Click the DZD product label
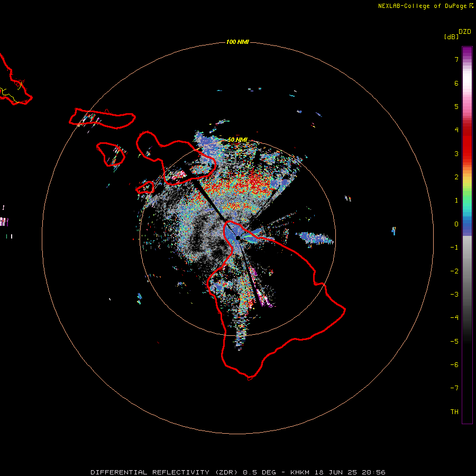Viewport: 476px width, 476px height. (465, 32)
